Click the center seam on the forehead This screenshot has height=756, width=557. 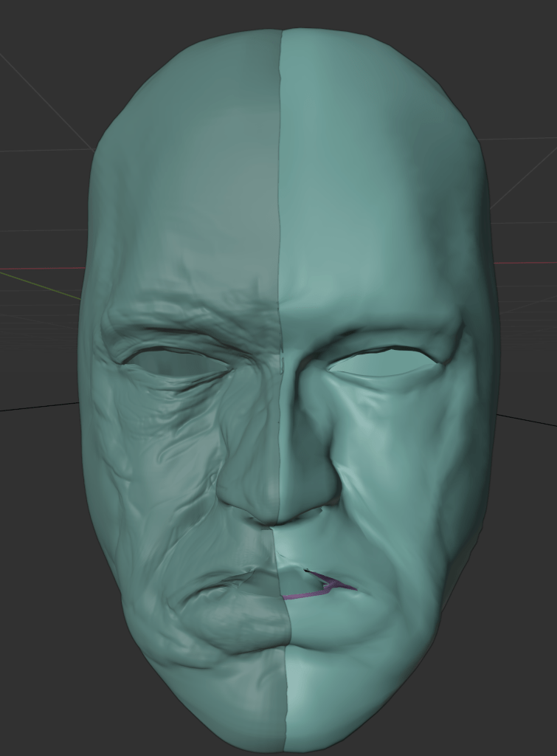tap(280, 185)
